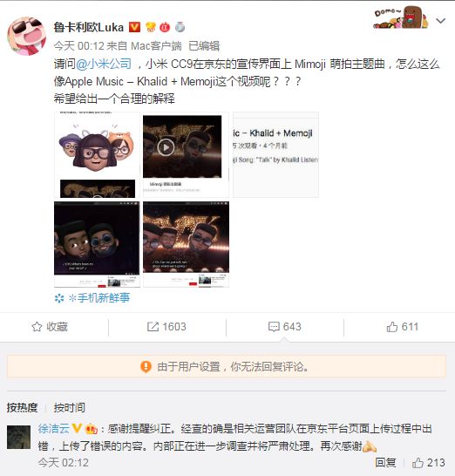
Task: Open 鲁卡利欧Luka's profile avatar
Action: pyautogui.click(x=27, y=36)
